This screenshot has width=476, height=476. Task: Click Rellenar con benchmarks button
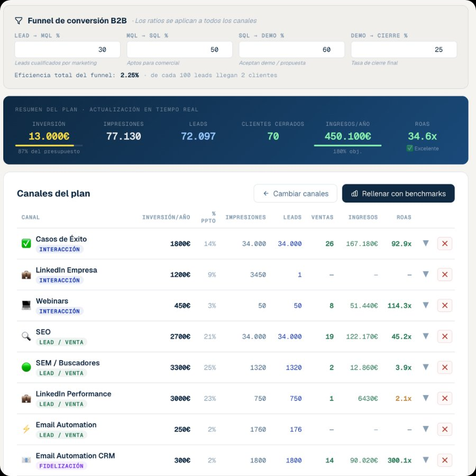[x=398, y=194]
